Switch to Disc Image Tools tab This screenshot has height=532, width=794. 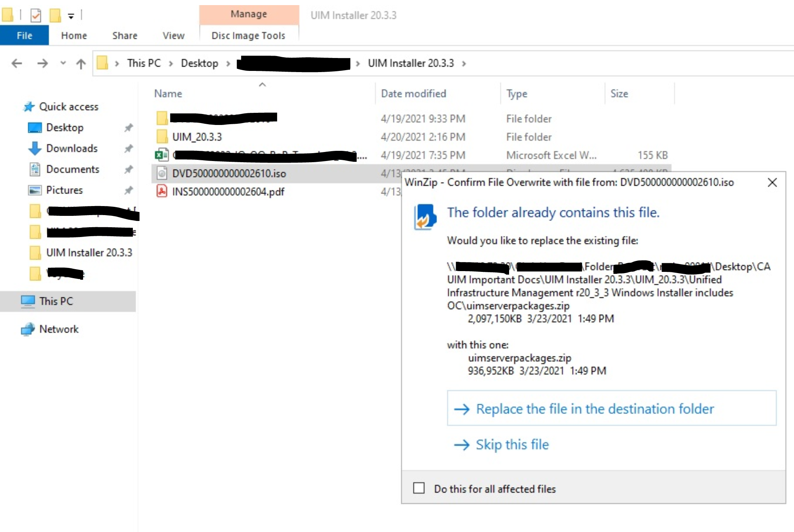coord(248,36)
